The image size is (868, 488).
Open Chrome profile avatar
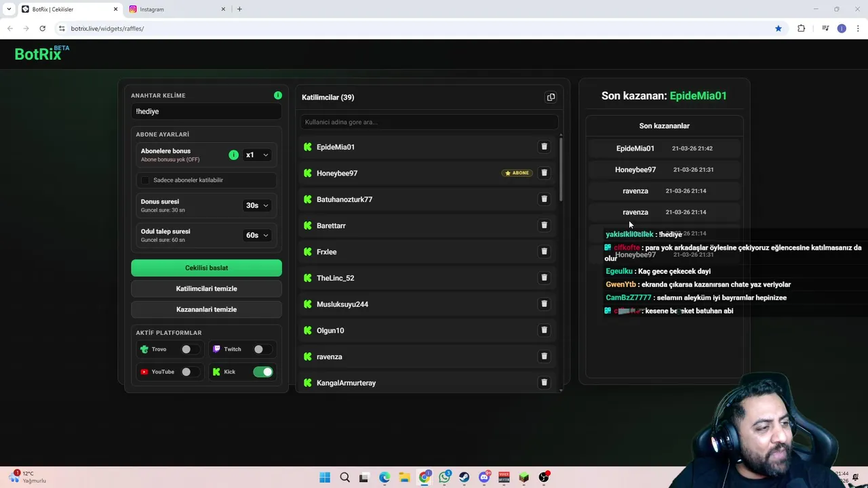click(x=842, y=28)
